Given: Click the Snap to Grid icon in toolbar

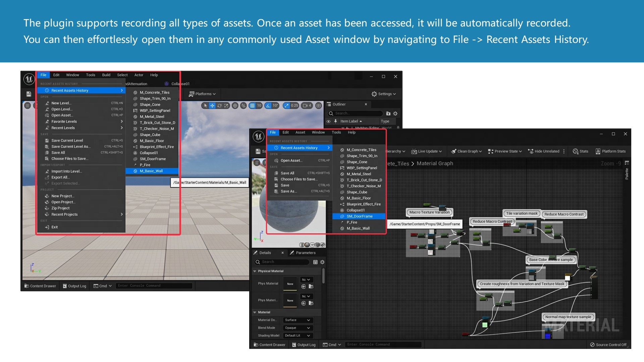Looking at the screenshot, I should click(252, 106).
